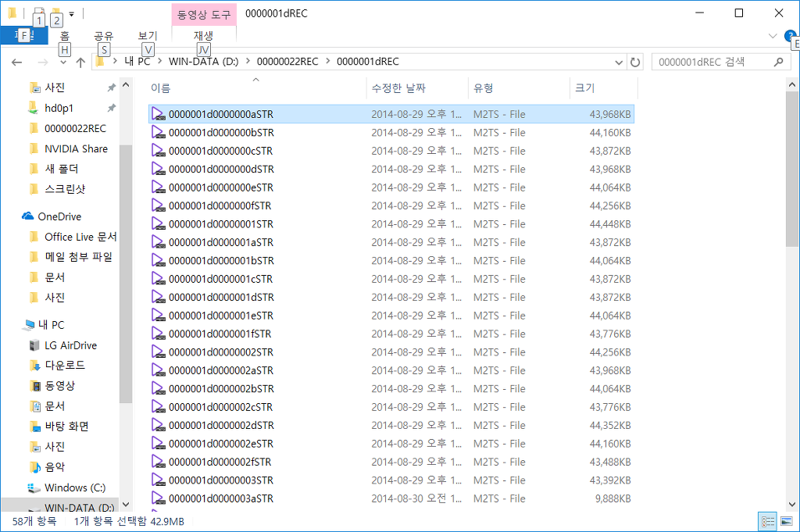Select file name 0000001d0000001dSTR
800x532 pixels.
(221, 298)
